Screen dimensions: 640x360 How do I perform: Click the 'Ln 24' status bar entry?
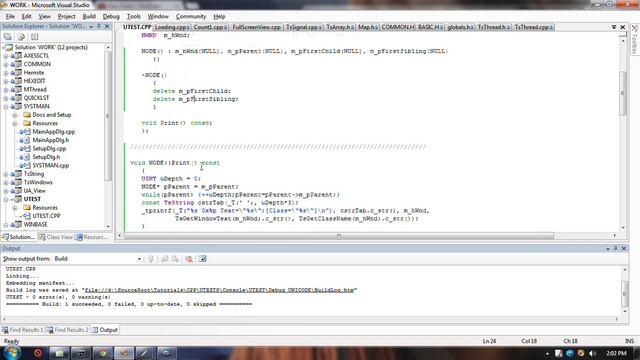tap(489, 341)
